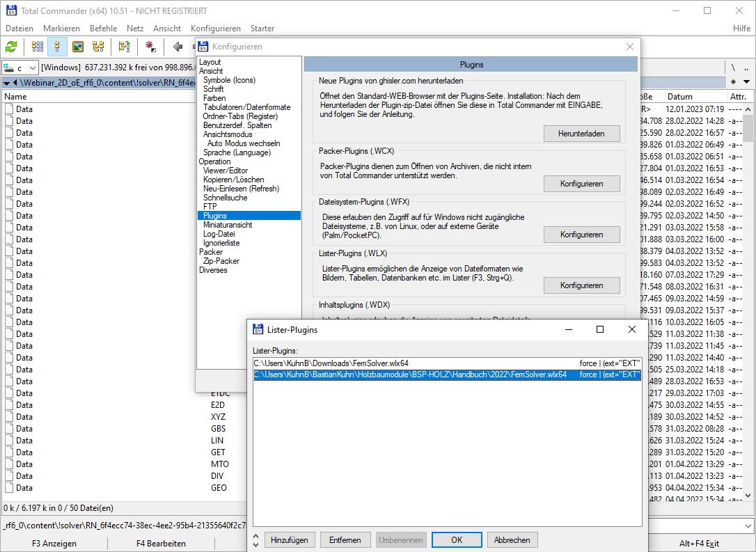Screen dimensions: 756x552
Task: Open the directory tree view icon
Action: click(99, 47)
